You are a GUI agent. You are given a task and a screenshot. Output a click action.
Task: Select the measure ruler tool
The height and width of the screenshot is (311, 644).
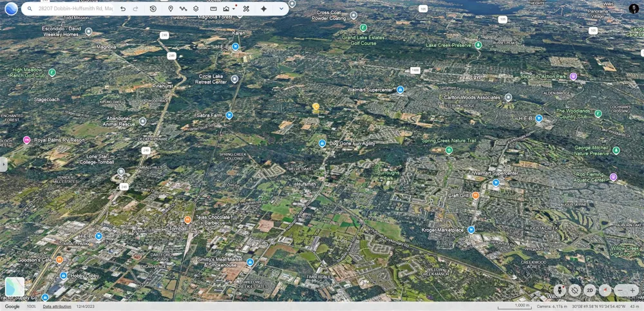[x=213, y=8]
